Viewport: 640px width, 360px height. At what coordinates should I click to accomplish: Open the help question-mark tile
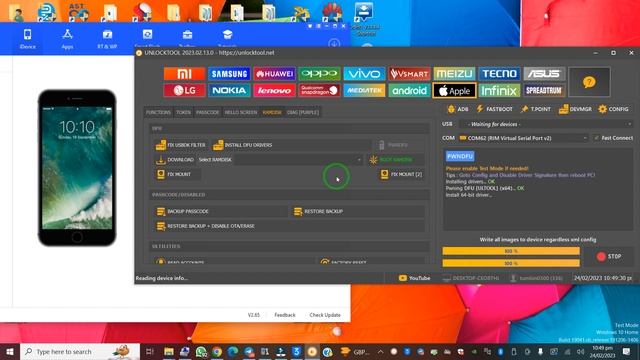[x=589, y=82]
